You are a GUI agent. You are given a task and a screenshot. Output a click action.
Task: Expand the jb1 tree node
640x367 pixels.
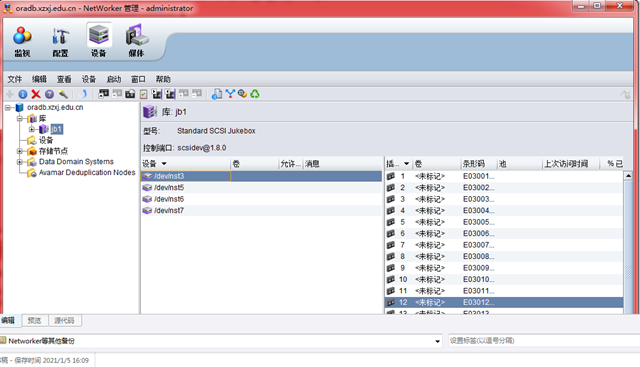pos(32,129)
